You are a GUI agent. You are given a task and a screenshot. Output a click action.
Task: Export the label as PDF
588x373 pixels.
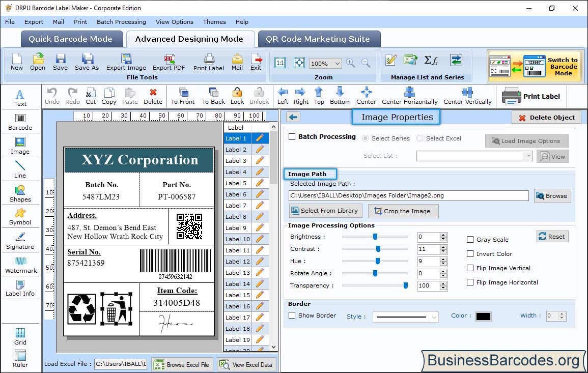point(169,62)
